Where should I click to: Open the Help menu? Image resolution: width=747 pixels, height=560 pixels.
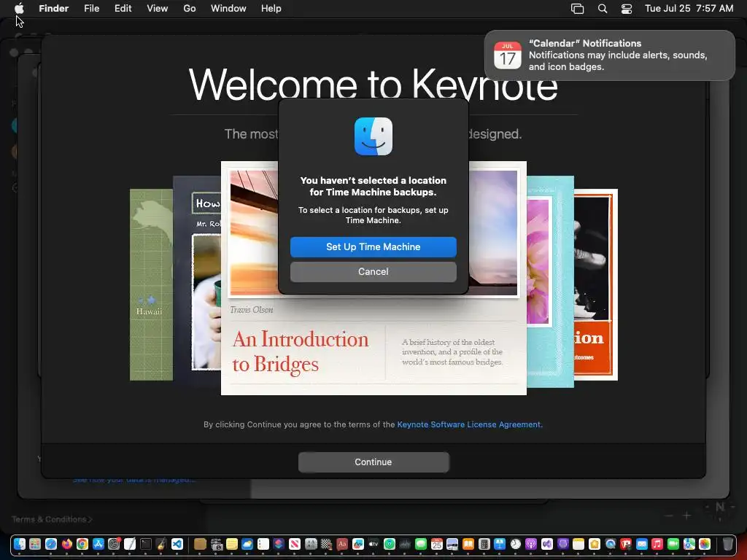point(271,8)
